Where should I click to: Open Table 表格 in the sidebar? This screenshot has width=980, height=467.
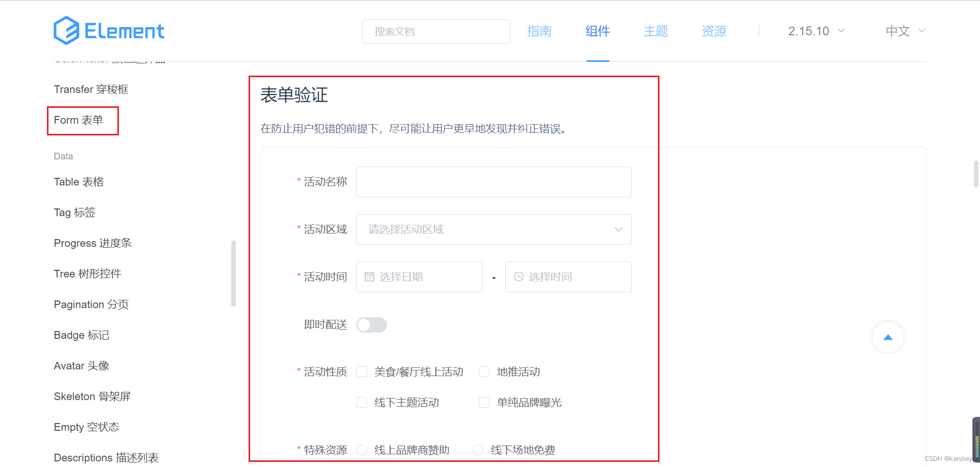(x=79, y=182)
